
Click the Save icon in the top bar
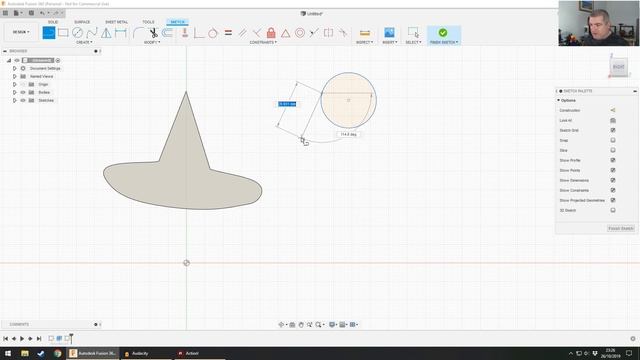pos(31,13)
